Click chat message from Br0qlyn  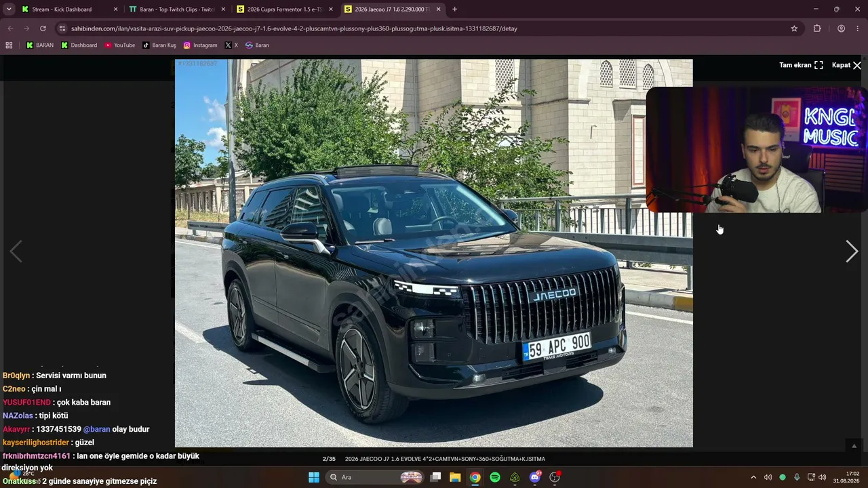point(54,375)
